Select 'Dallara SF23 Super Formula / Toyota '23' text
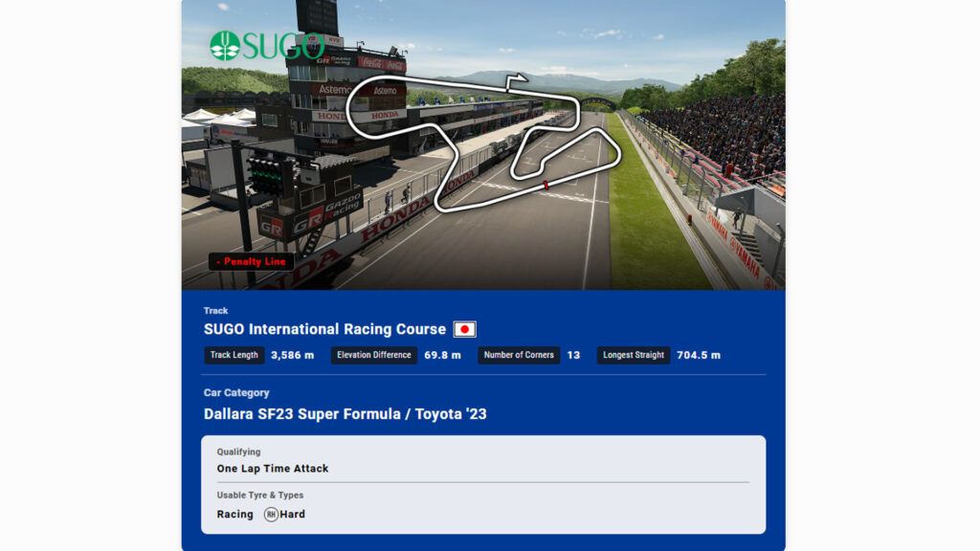The image size is (980, 551). tap(345, 414)
